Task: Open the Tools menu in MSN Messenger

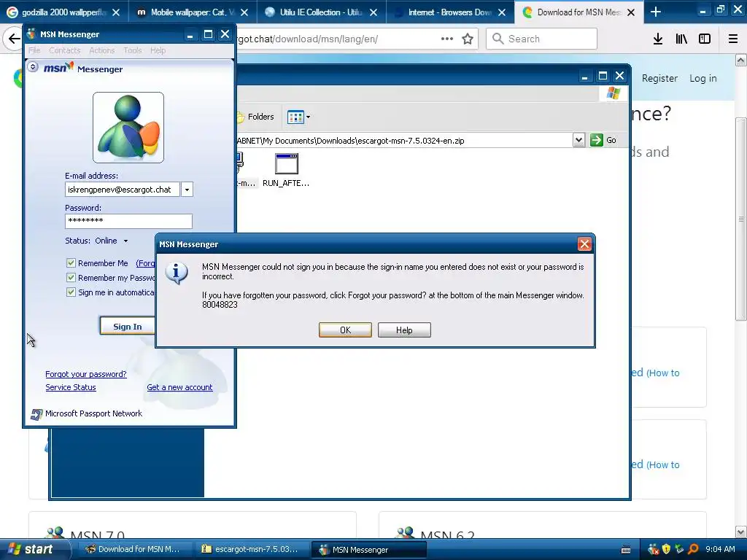Action: click(x=133, y=50)
